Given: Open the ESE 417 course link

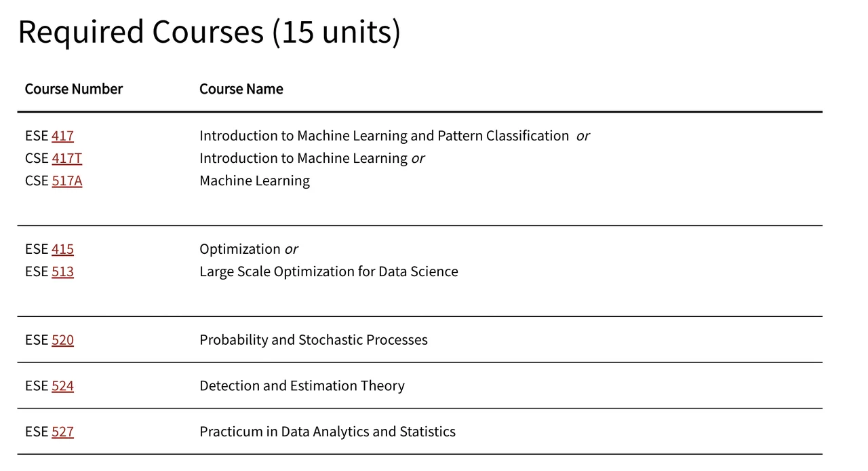Looking at the screenshot, I should tap(62, 136).
